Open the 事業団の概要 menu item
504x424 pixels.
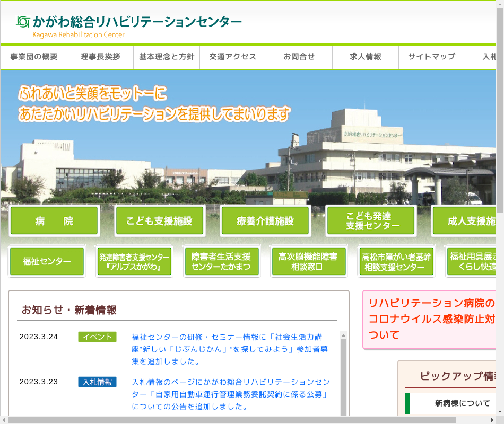coord(34,57)
